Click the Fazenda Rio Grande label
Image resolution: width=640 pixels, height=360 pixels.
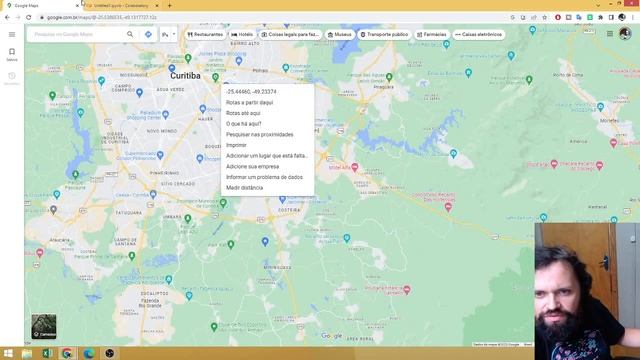pos(150,303)
